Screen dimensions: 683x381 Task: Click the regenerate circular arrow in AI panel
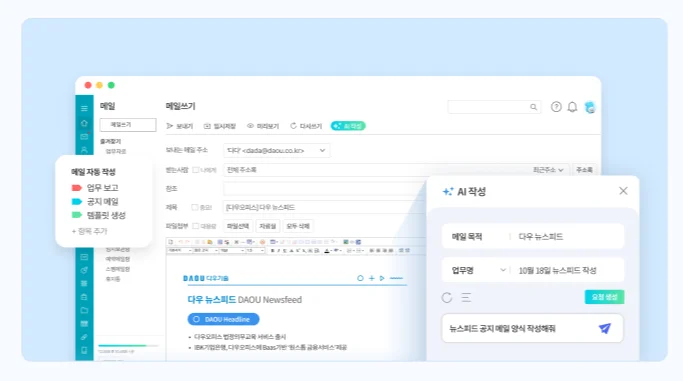click(447, 297)
